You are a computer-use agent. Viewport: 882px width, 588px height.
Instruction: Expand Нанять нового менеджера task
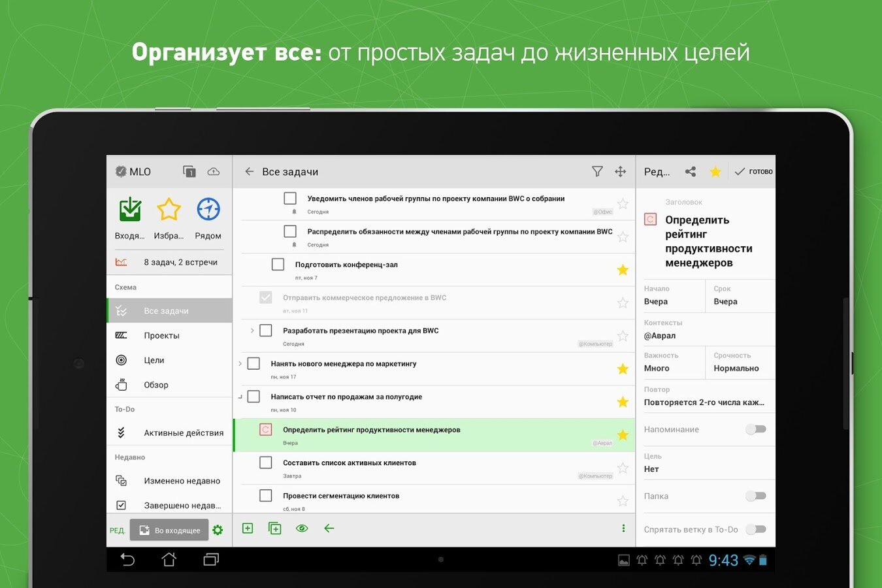(240, 363)
